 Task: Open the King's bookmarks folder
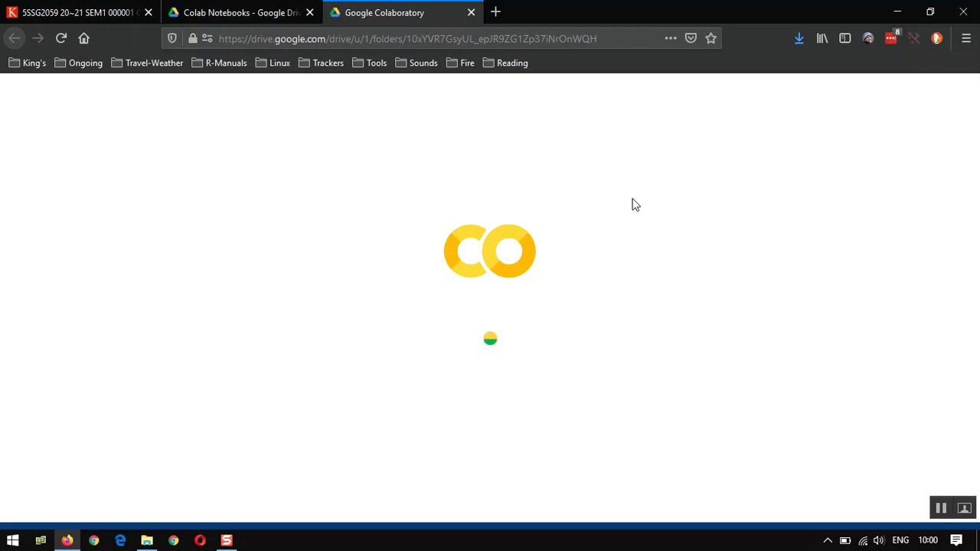27,63
